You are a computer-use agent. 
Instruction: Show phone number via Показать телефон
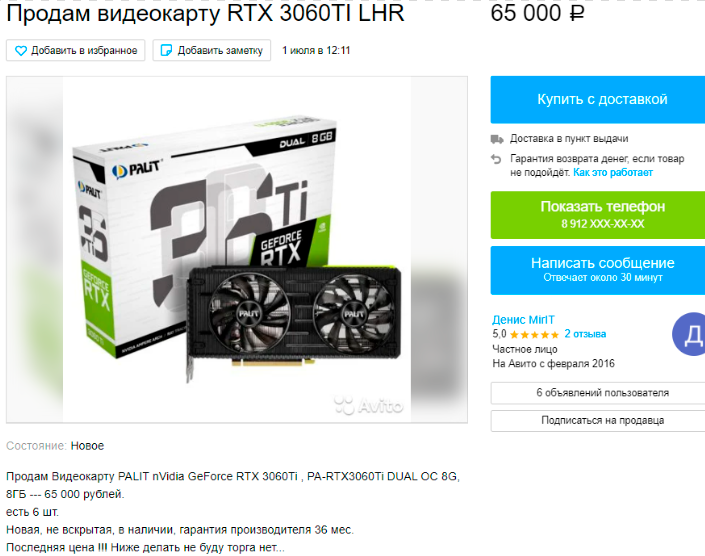598,215
